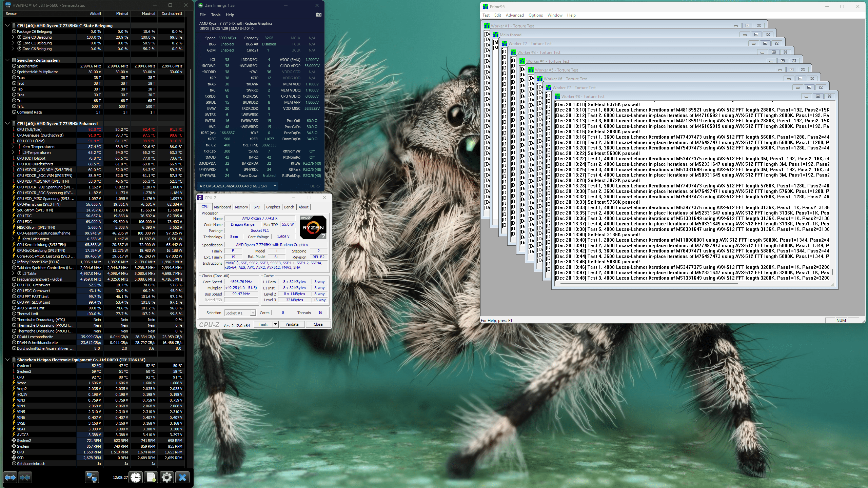Screen dimensions: 868x488
Task: Open HWiNFO sensor settings gear icon
Action: [166, 477]
